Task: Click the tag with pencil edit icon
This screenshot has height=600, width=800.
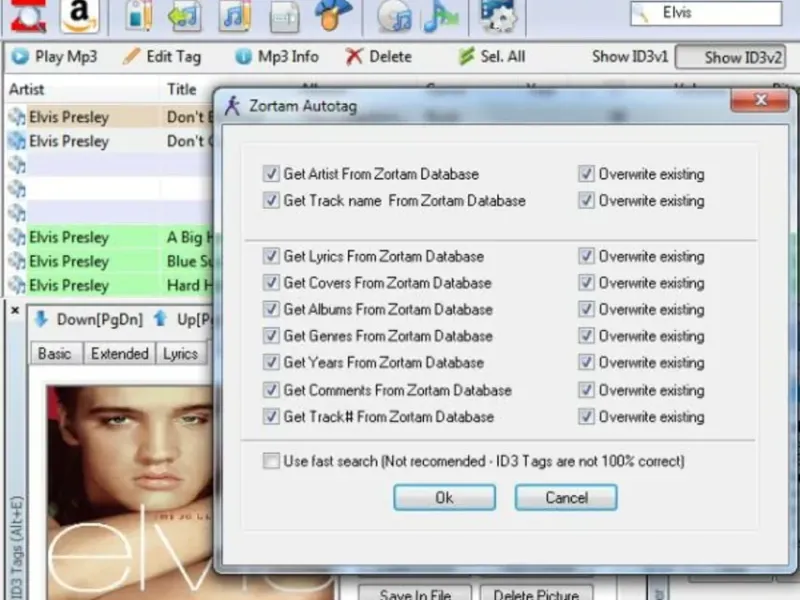Action: [x=138, y=16]
